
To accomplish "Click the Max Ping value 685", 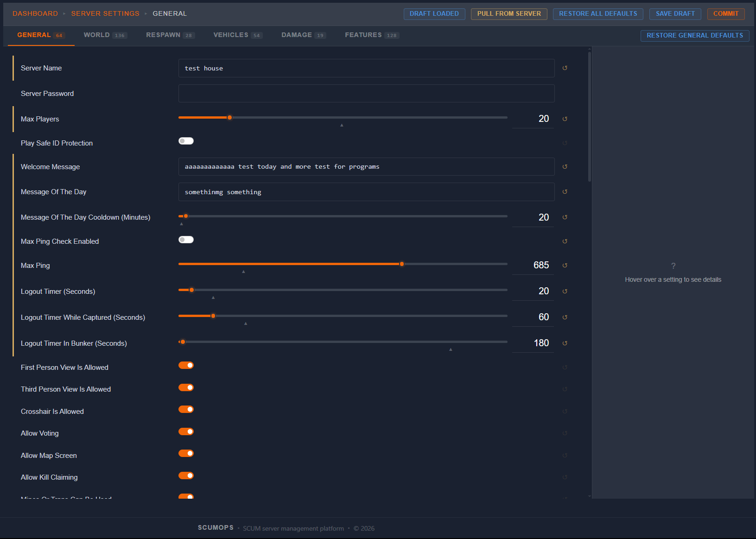I will [x=533, y=265].
